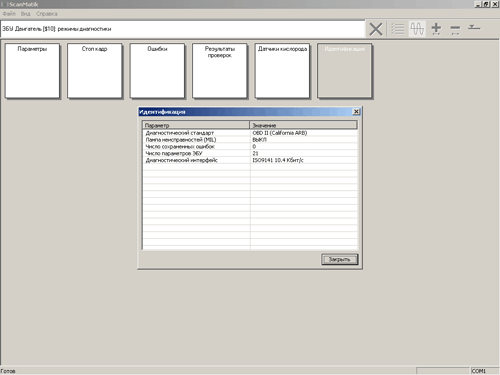Open the Результаты проверок tile
The height and width of the screenshot is (375, 500).
point(220,71)
